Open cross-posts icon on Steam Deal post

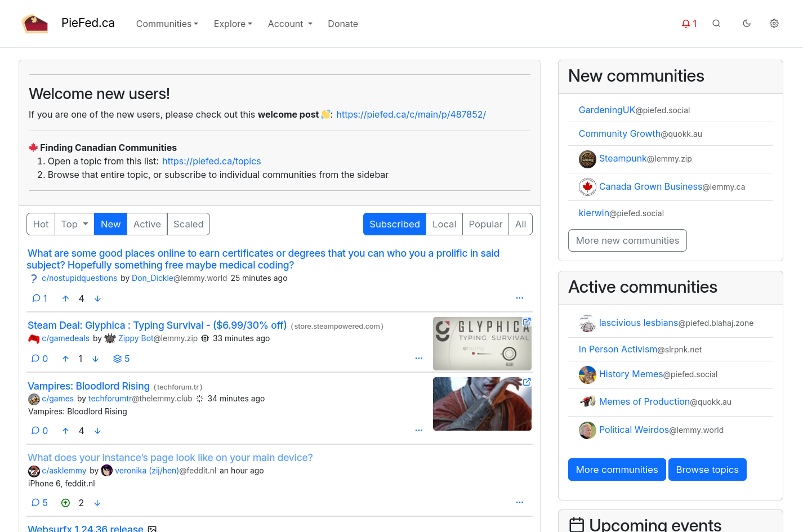121,359
